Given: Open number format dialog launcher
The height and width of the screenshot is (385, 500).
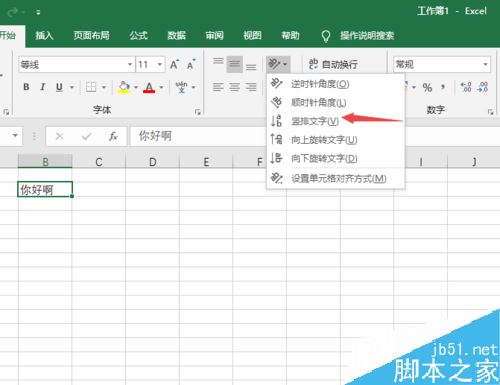Looking at the screenshot, I should point(490,112).
